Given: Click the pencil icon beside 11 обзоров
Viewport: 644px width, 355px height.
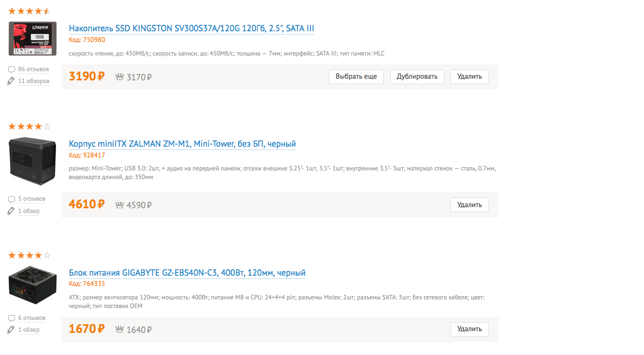Looking at the screenshot, I should 11,81.
